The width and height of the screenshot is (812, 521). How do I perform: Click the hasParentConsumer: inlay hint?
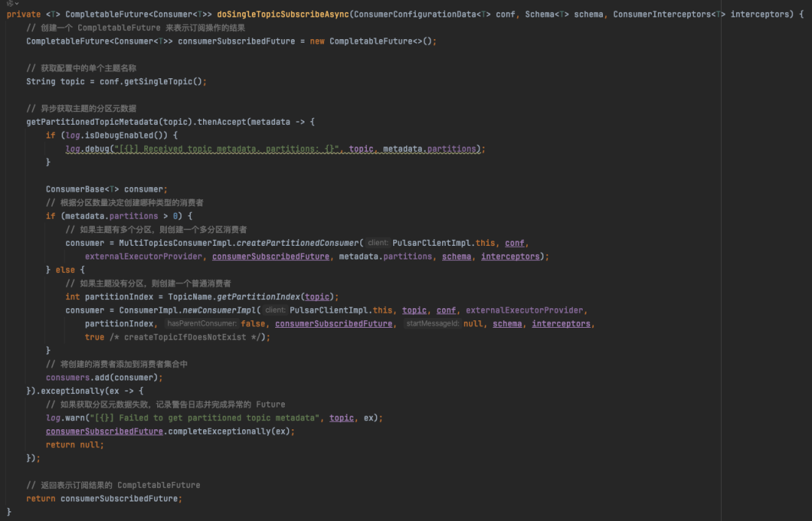[x=201, y=324]
